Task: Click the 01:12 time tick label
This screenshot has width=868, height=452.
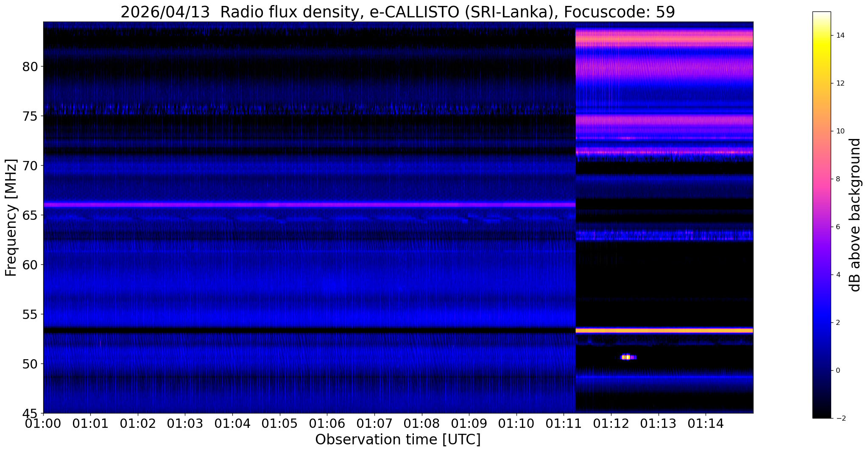Action: (x=611, y=423)
